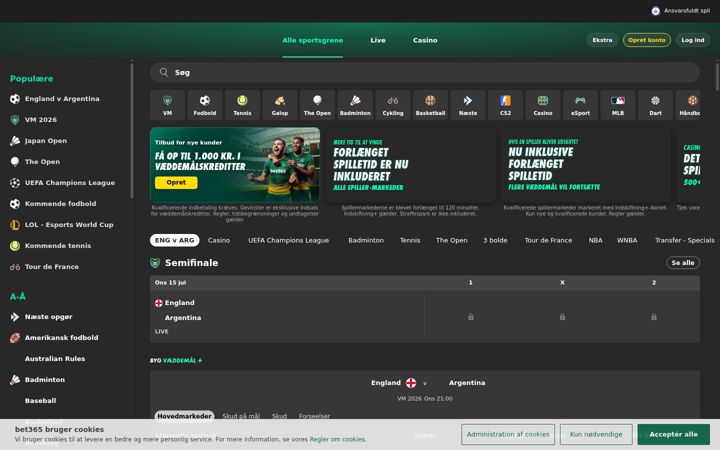Open the VM sport icon tile
The image size is (720, 450).
[x=168, y=105]
